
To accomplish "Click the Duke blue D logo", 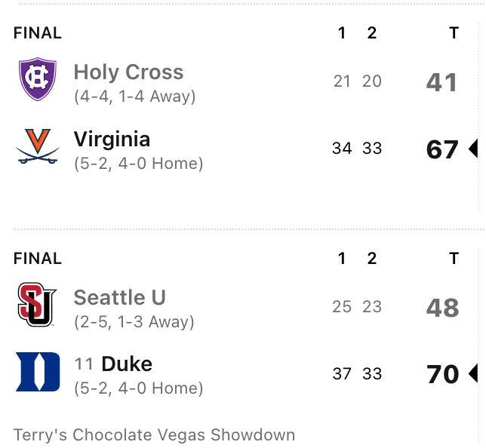I will coord(37,372).
